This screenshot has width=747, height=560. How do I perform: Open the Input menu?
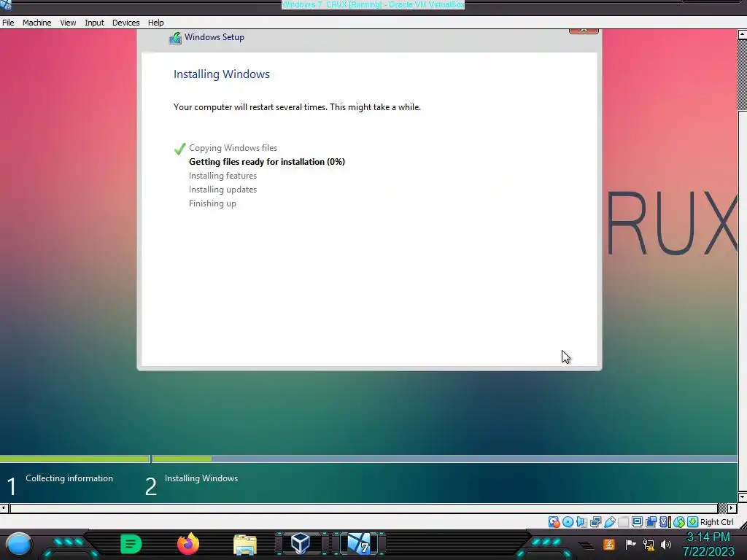click(94, 23)
